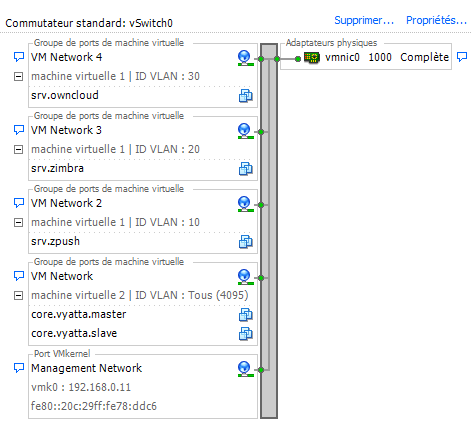
Task: Open the Propriétés link for vSwitch0
Action: coord(436,20)
